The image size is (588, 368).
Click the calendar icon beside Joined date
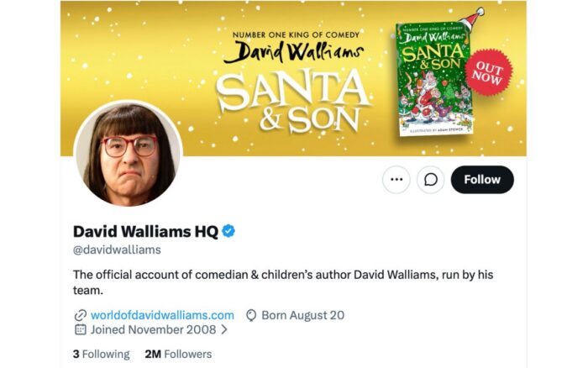pyautogui.click(x=81, y=329)
